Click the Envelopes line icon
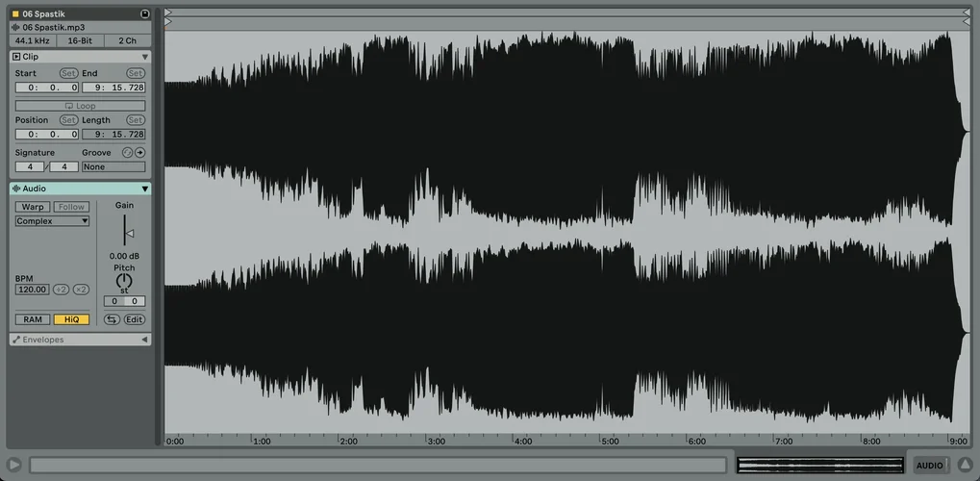 tap(16, 340)
